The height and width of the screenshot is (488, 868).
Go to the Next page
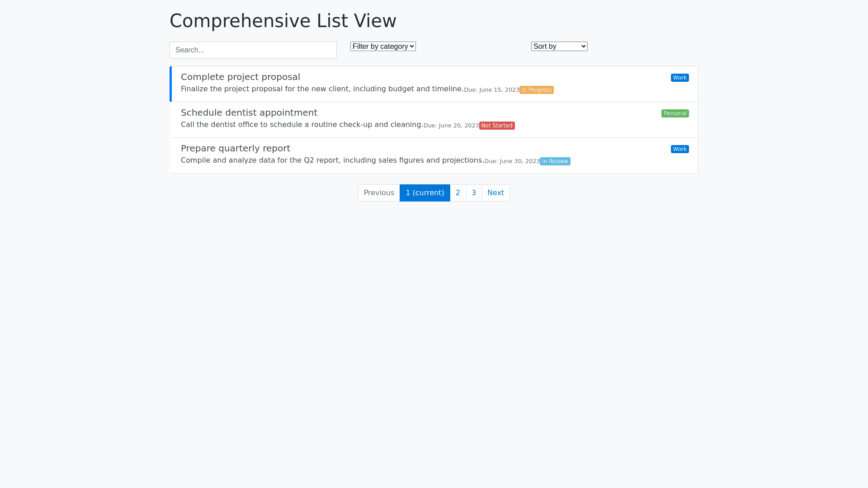(495, 193)
